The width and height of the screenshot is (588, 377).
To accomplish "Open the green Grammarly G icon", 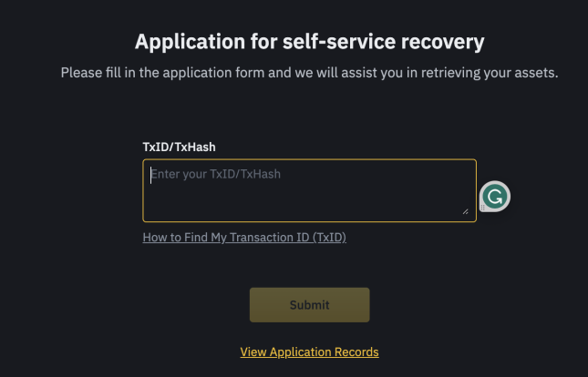I will click(495, 196).
